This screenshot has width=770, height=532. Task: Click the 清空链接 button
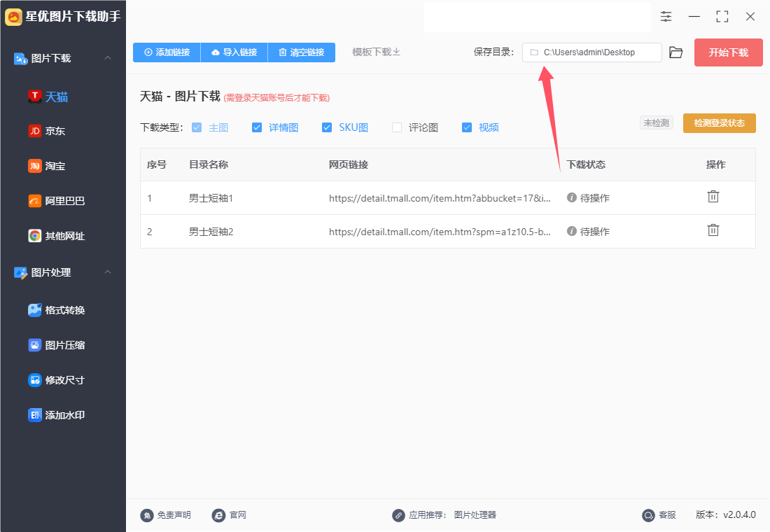302,52
